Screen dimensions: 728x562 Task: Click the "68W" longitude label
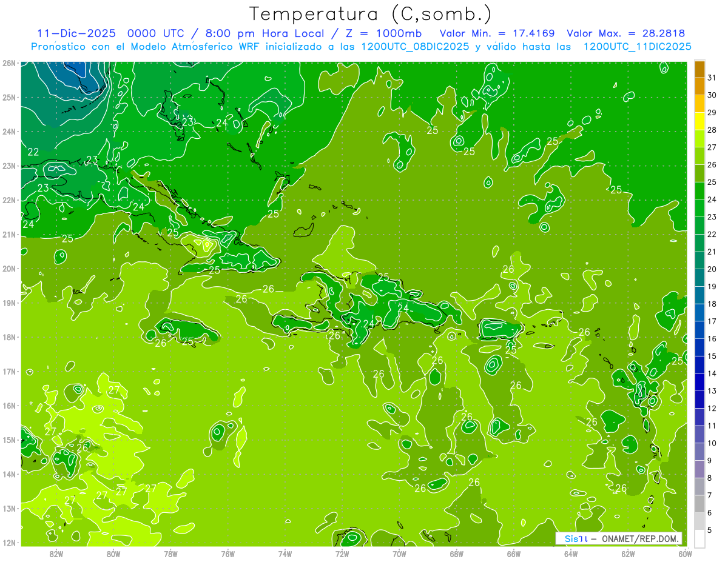click(x=457, y=554)
